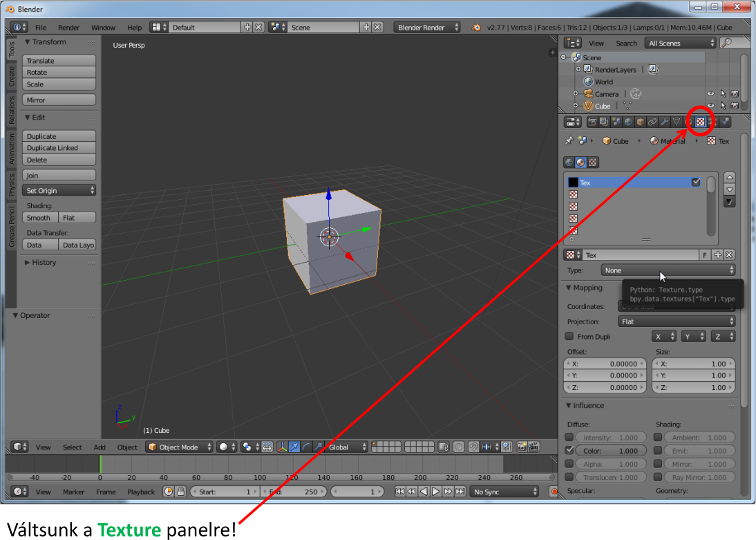Hide Camera using its eye icon
Screen dimensions: 756x540
pyautogui.click(x=710, y=93)
